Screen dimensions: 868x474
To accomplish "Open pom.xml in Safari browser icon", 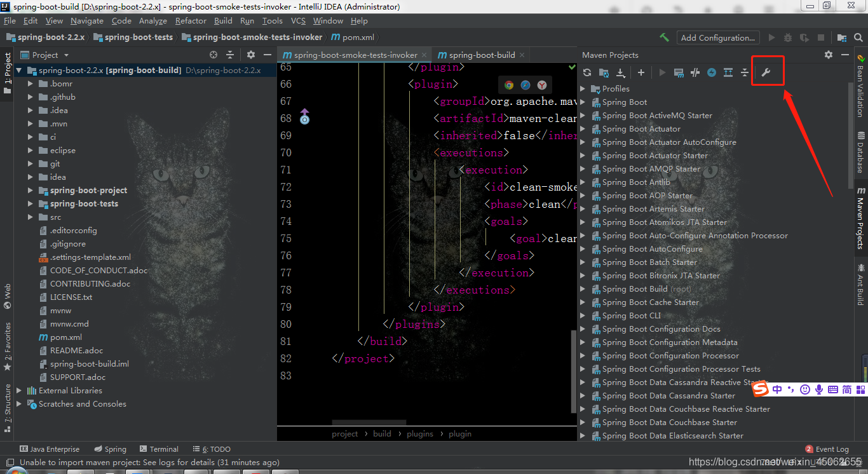I will coord(526,85).
